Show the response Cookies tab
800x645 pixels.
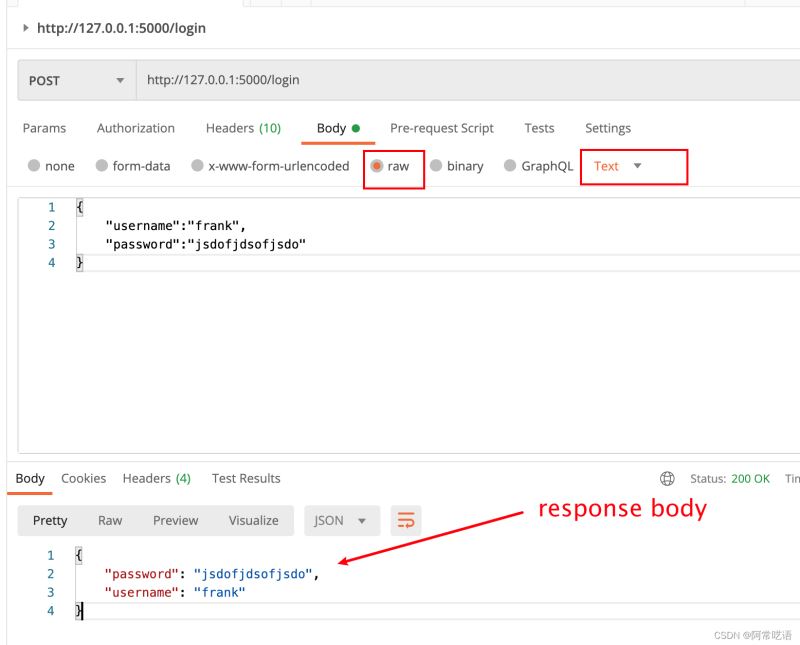[x=83, y=478]
